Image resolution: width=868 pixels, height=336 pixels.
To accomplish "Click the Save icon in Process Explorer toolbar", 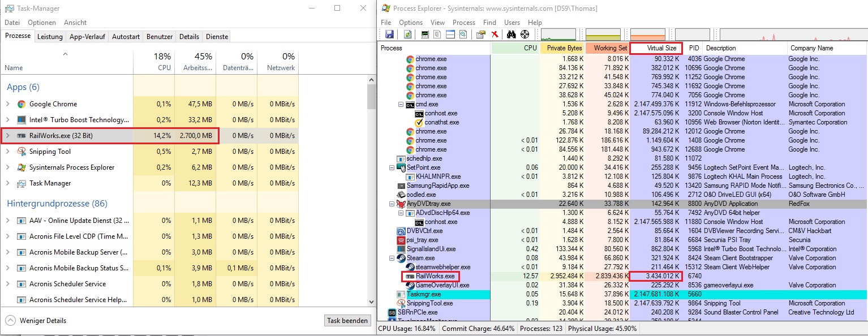I will (389, 35).
